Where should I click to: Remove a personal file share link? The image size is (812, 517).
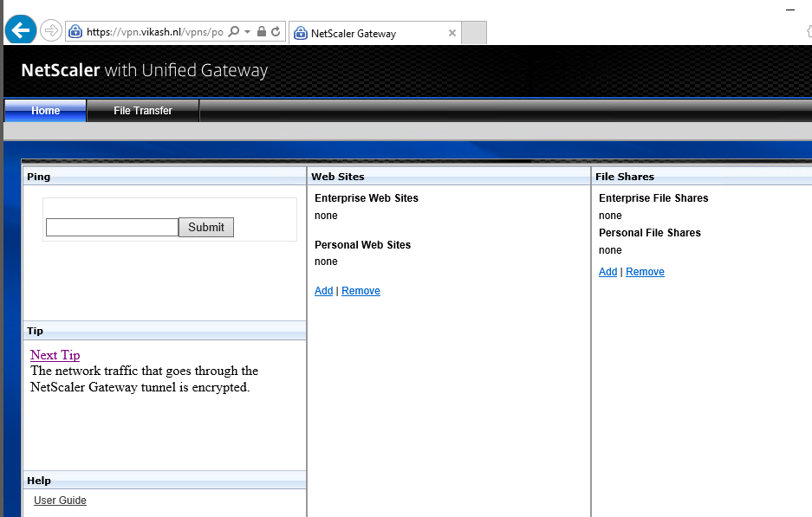[x=646, y=272]
